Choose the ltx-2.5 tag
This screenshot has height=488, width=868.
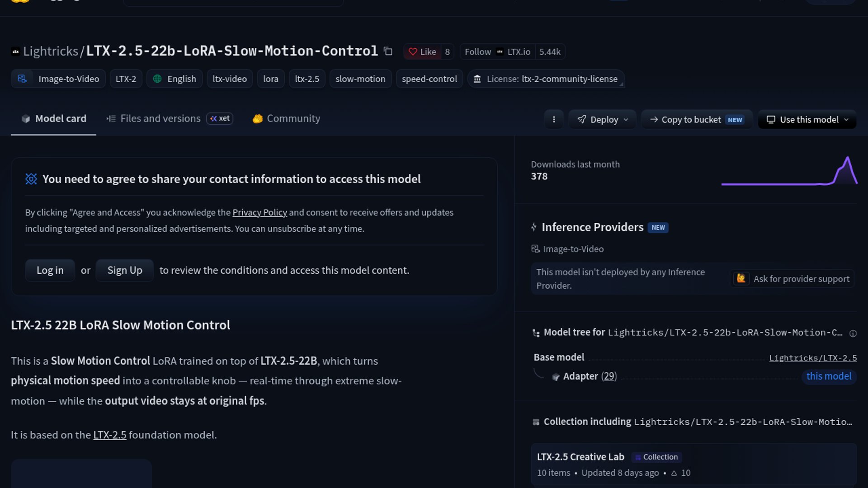(x=307, y=79)
